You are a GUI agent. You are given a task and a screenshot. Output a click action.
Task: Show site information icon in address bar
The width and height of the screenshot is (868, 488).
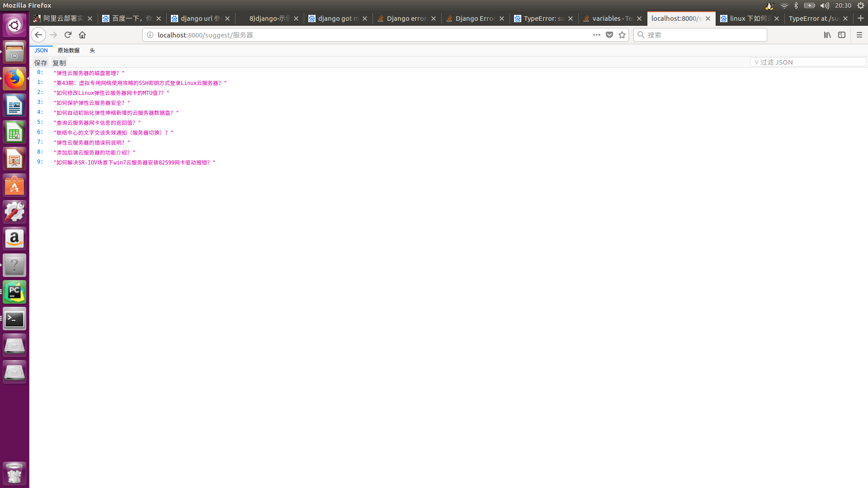tap(150, 35)
